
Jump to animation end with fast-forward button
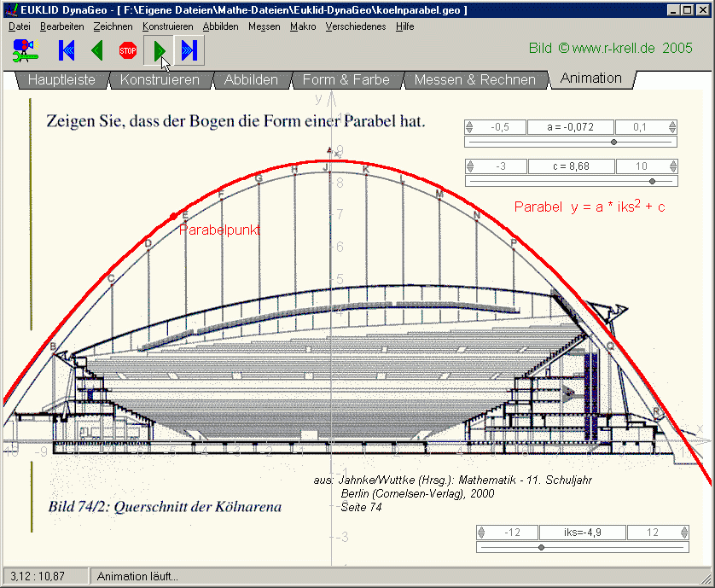click(189, 50)
